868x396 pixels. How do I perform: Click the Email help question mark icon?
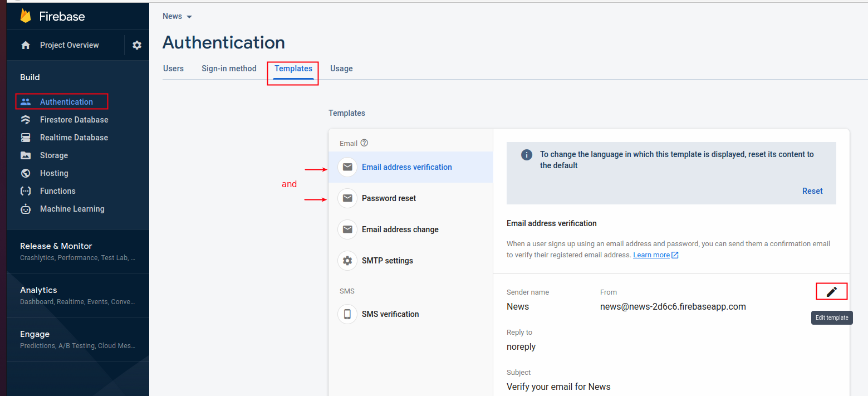click(365, 143)
